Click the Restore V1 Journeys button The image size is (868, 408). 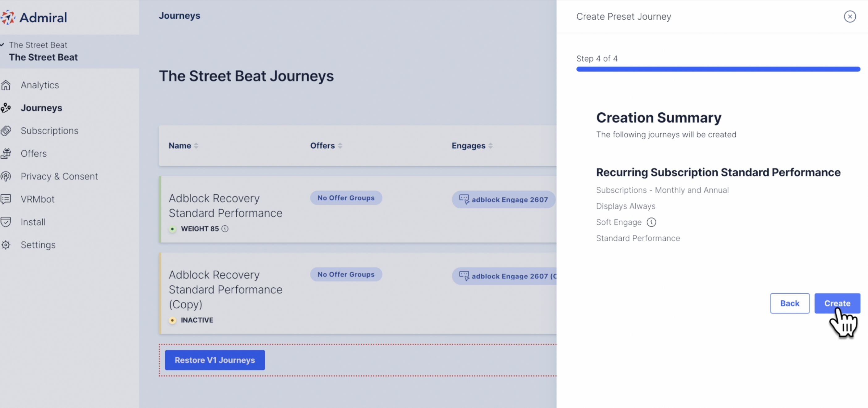(x=215, y=360)
